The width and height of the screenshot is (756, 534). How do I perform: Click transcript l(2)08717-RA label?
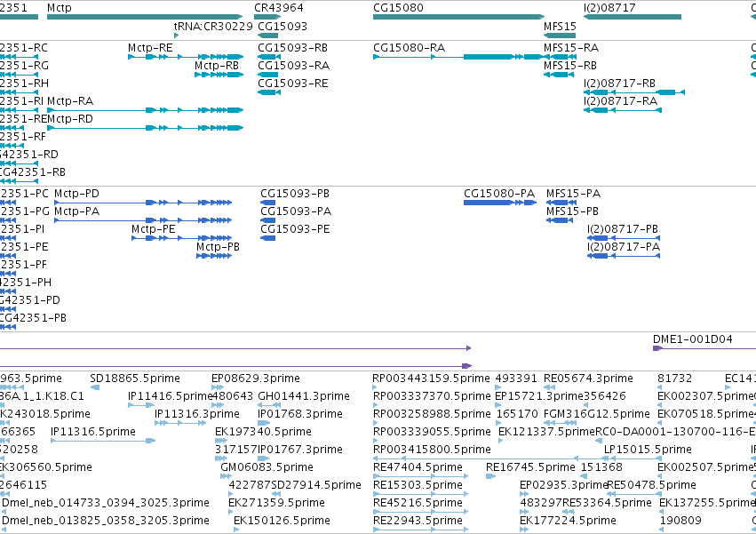[x=620, y=101]
